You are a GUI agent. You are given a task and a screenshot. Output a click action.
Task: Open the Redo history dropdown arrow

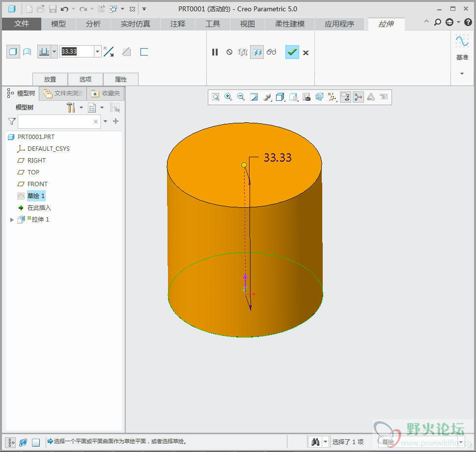pyautogui.click(x=92, y=9)
